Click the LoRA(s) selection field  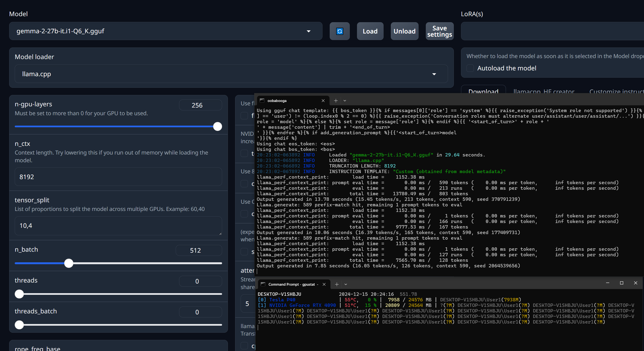tap(553, 31)
